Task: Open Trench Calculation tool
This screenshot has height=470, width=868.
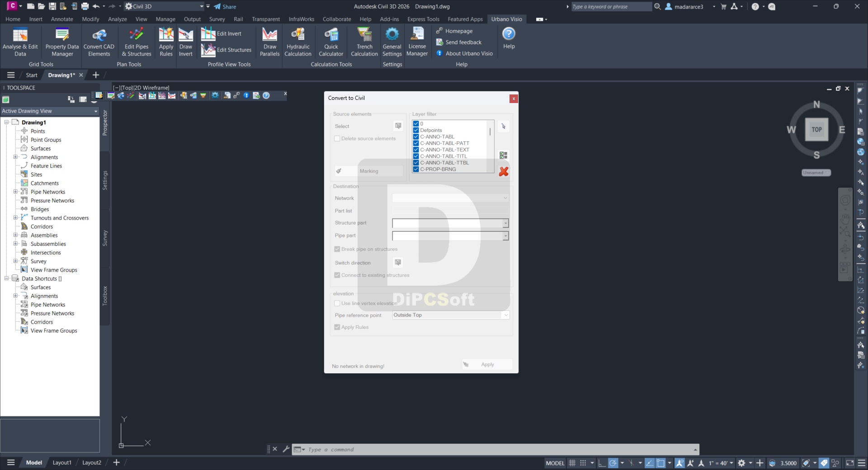Action: click(364, 42)
